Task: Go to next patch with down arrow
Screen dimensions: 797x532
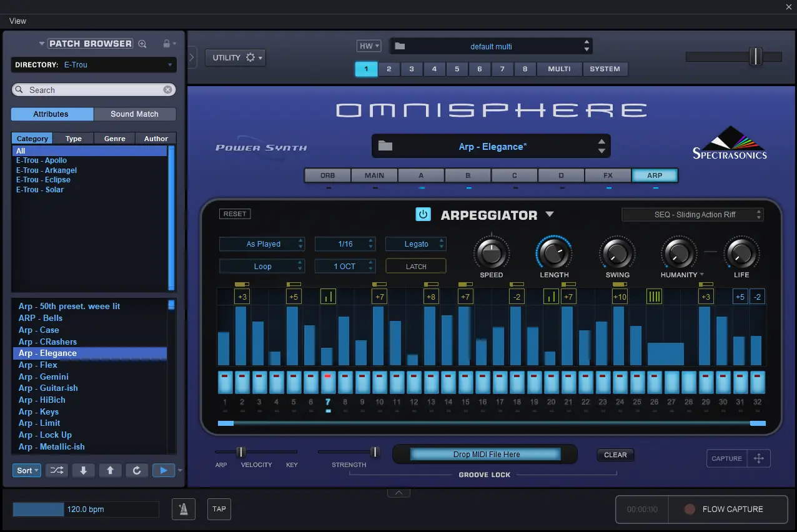Action: point(83,470)
